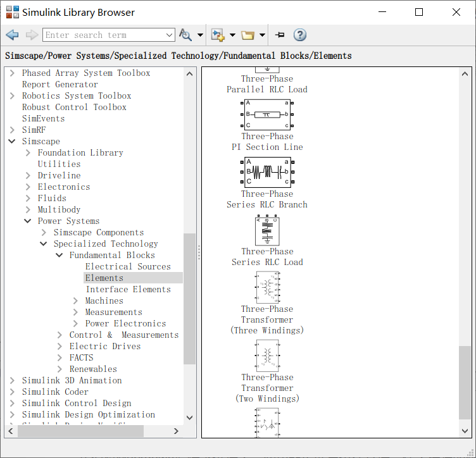Collapse the Simscape node
This screenshot has height=458, width=476.
[12, 141]
